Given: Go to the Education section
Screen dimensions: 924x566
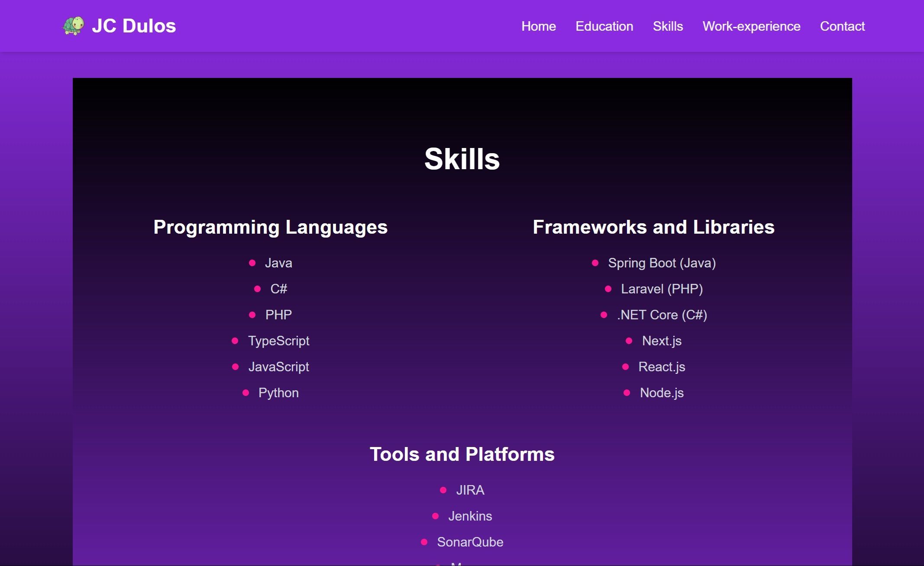Looking at the screenshot, I should (x=604, y=26).
